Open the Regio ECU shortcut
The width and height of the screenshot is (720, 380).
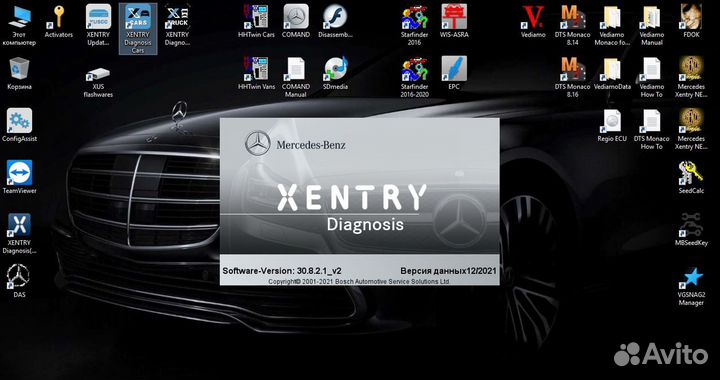coord(612,125)
